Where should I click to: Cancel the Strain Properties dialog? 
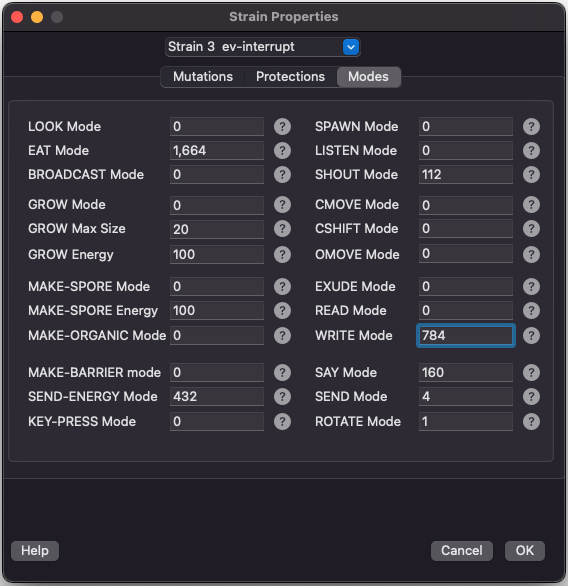click(462, 550)
